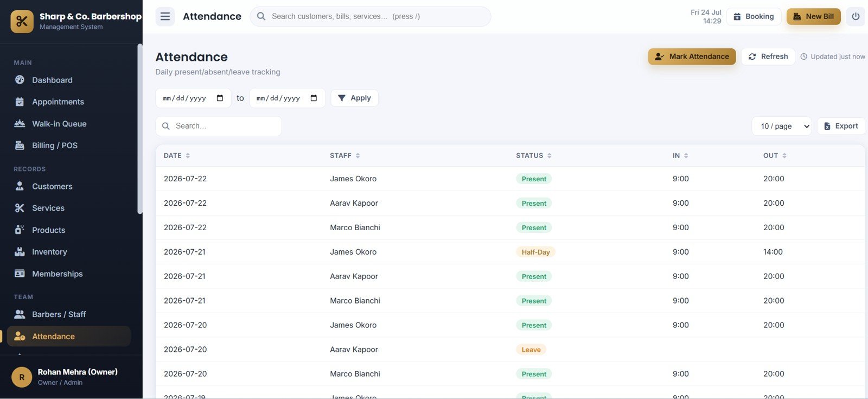Click the Memberships card icon in sidebar
This screenshot has height=399, width=868.
(20, 274)
